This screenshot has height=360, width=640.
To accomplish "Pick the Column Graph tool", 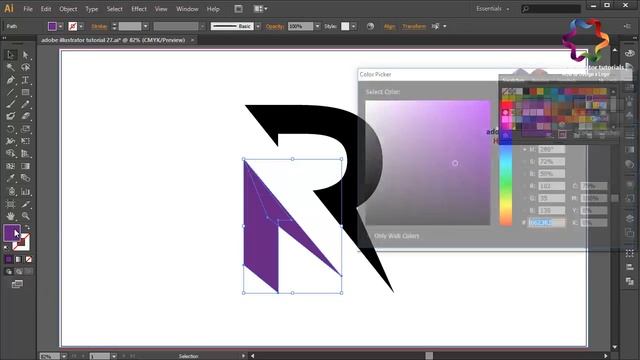I will tap(25, 191).
